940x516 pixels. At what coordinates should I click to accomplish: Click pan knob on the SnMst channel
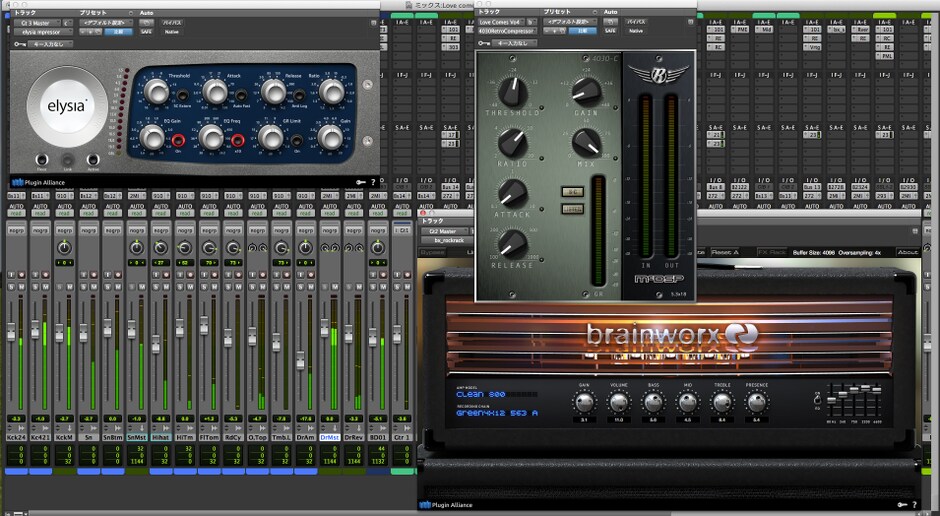[x=137, y=248]
